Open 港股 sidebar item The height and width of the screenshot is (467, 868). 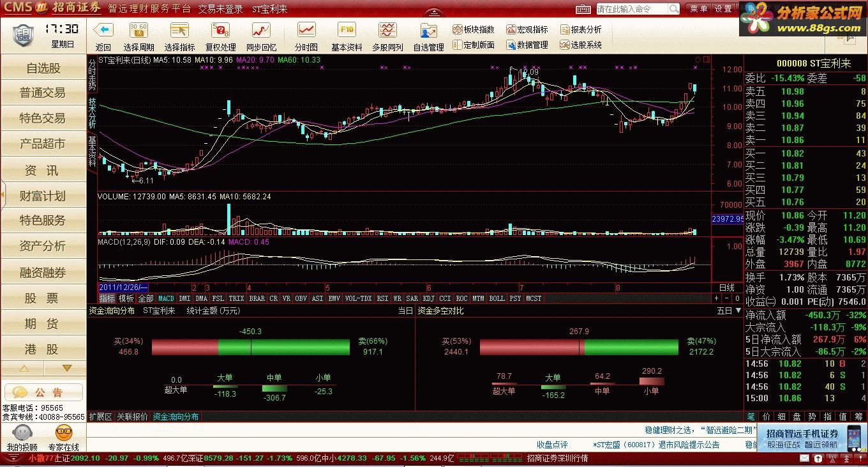point(43,349)
